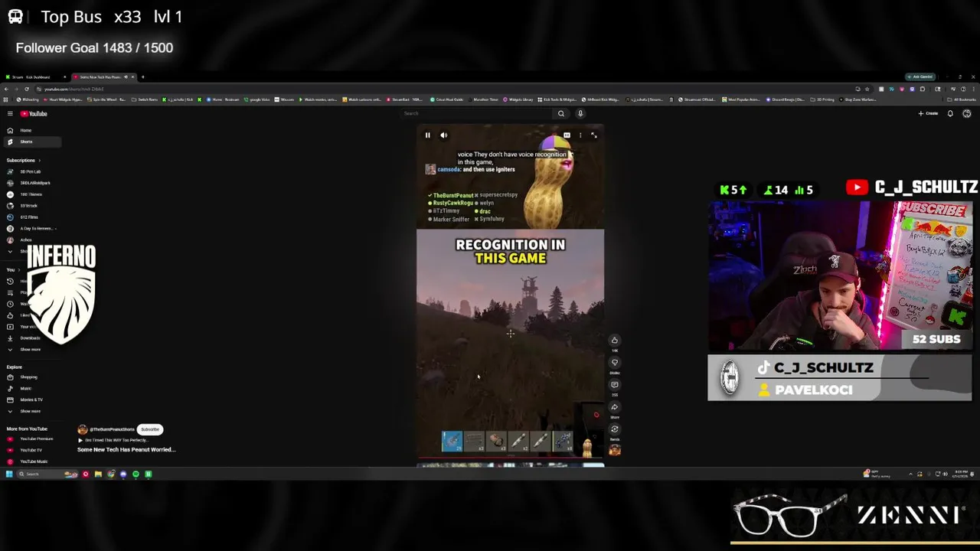Screen dimensions: 980x551
Task: Open the Windows Start menu
Action: (8, 474)
